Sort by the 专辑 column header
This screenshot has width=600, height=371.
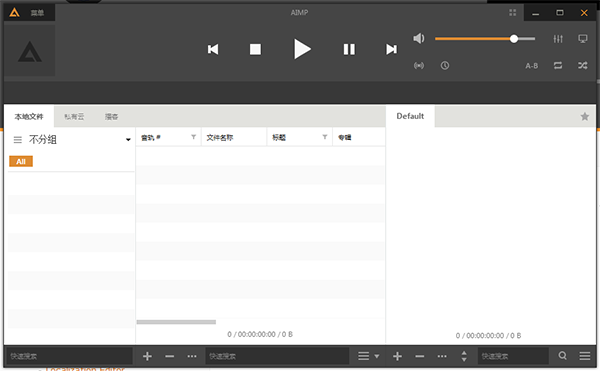pos(359,137)
